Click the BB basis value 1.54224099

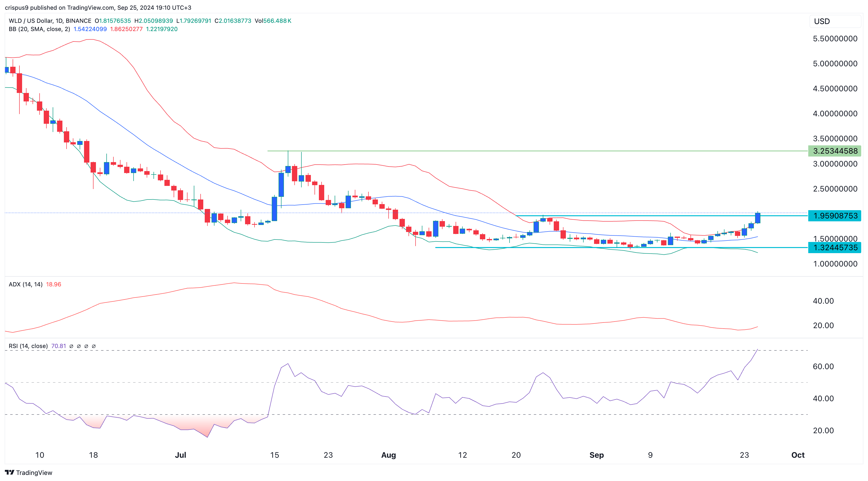coord(90,29)
